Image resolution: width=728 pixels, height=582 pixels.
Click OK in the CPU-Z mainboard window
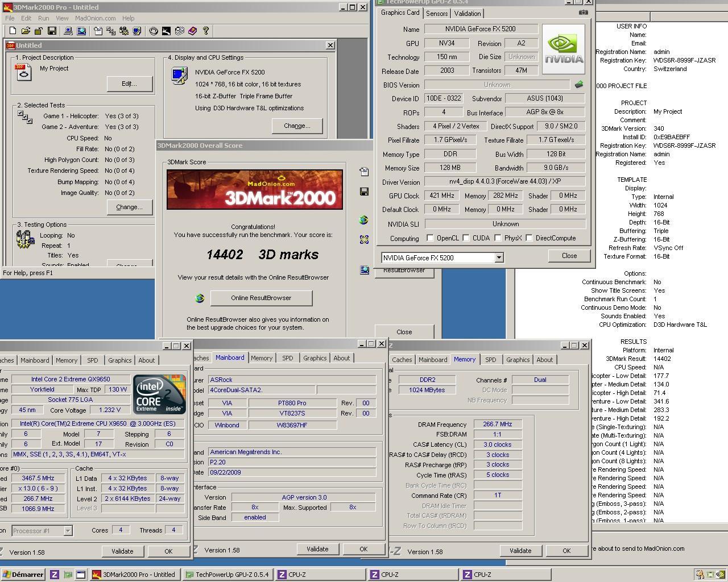(x=363, y=549)
